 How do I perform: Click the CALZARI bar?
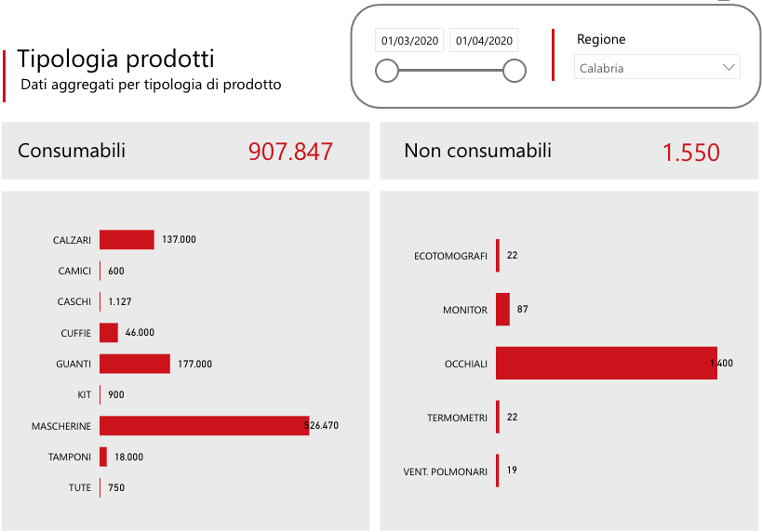coord(127,240)
